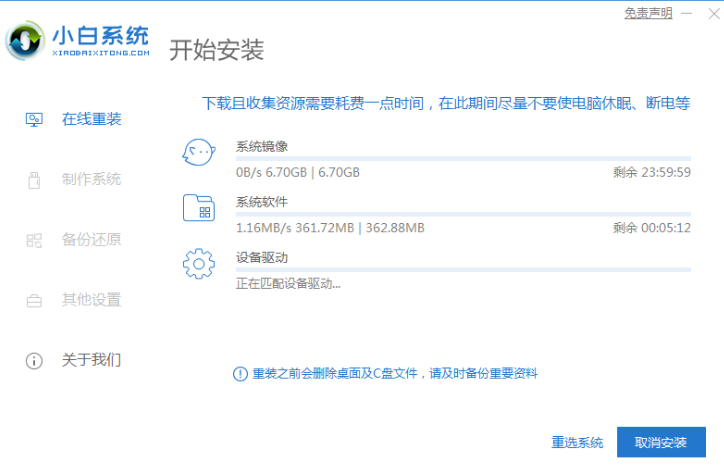Click the 系统软件 download progress bar

click(463, 214)
